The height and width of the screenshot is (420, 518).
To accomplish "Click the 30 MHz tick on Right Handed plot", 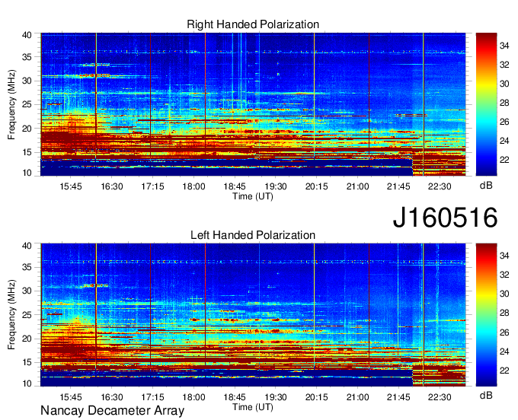I will (27, 81).
